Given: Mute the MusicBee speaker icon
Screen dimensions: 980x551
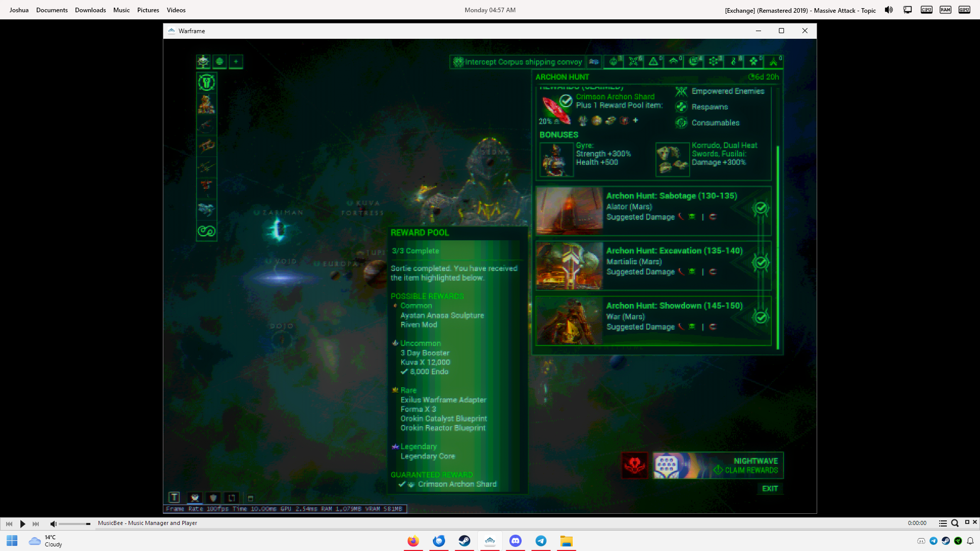Looking at the screenshot, I should pyautogui.click(x=53, y=523).
